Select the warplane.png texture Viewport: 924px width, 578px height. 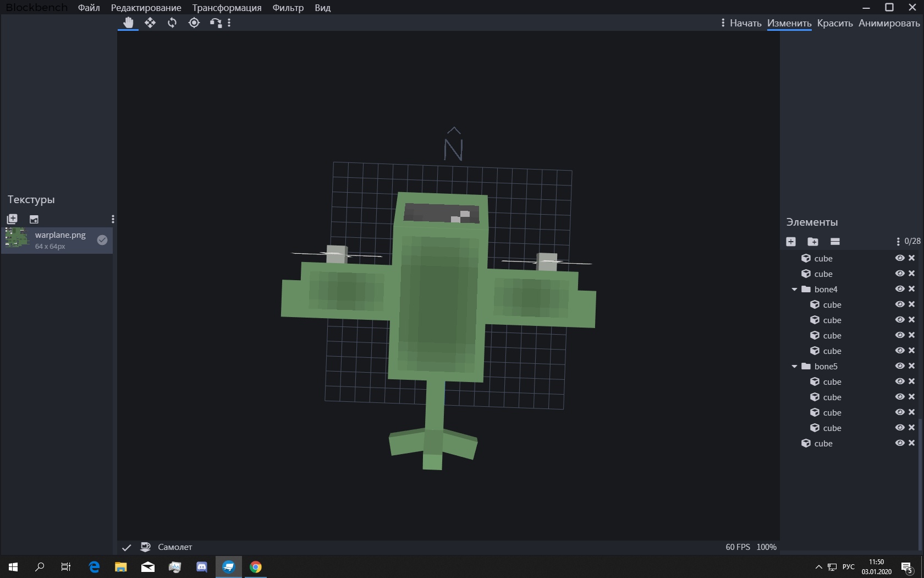tap(57, 240)
